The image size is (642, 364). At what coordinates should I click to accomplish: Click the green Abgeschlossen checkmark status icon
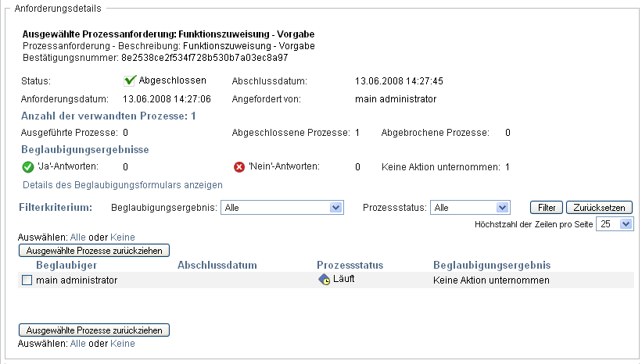(131, 80)
